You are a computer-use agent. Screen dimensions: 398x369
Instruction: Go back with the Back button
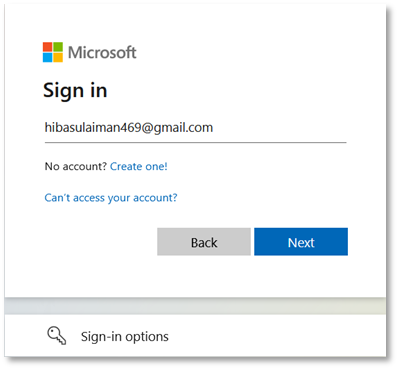[204, 242]
